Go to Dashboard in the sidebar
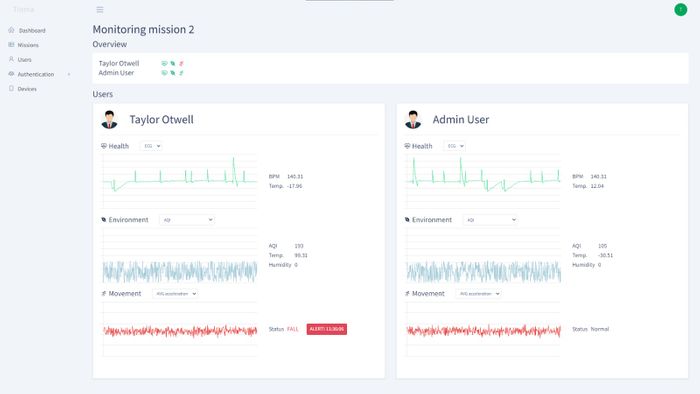 tap(32, 30)
